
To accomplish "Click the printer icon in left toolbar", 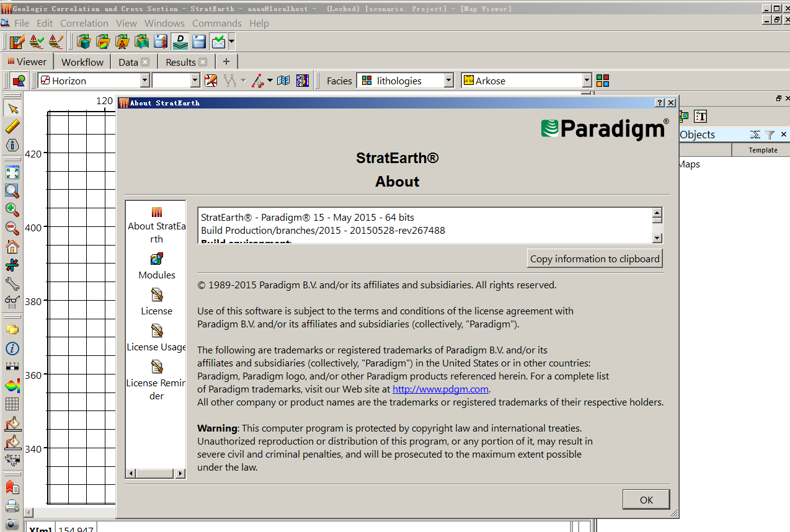I will pyautogui.click(x=12, y=505).
